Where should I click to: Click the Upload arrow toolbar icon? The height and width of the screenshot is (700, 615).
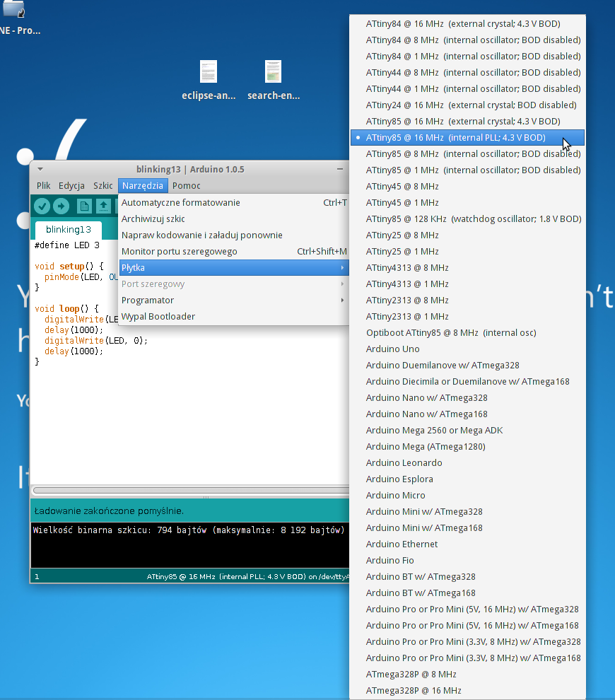point(61,206)
